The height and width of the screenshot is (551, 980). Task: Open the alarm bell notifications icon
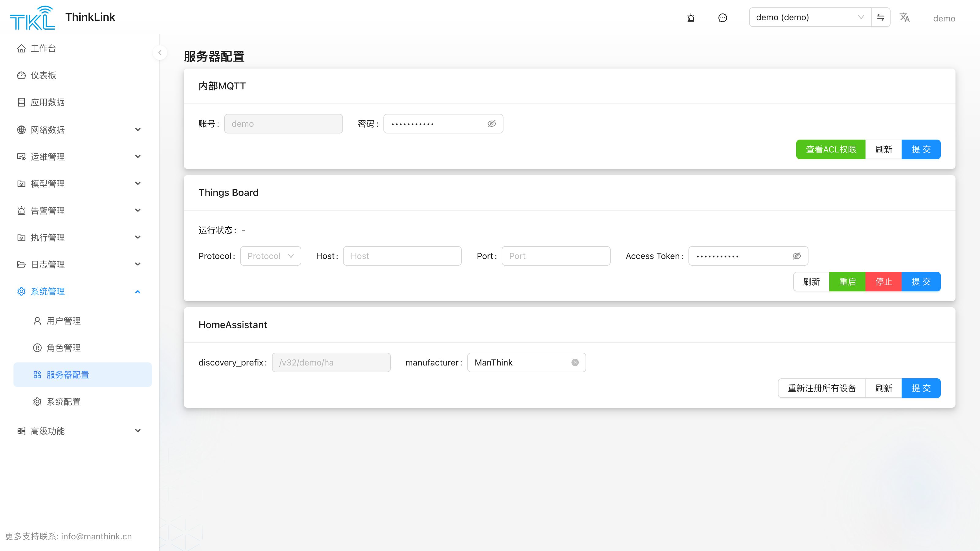(x=691, y=18)
